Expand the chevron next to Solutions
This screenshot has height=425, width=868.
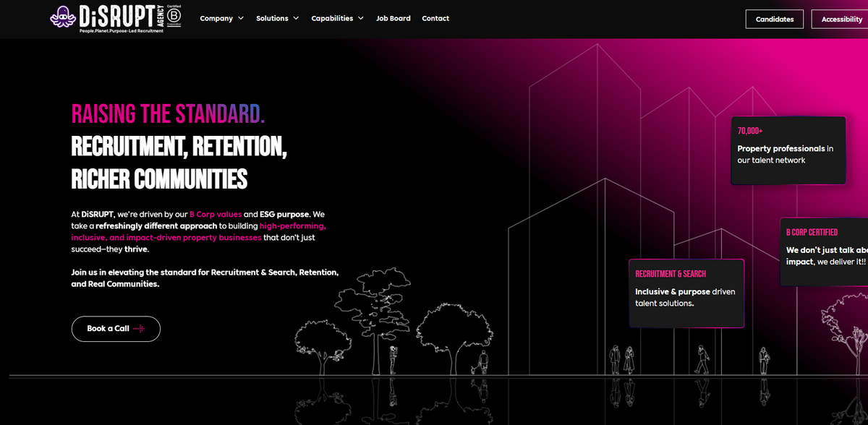tap(296, 19)
